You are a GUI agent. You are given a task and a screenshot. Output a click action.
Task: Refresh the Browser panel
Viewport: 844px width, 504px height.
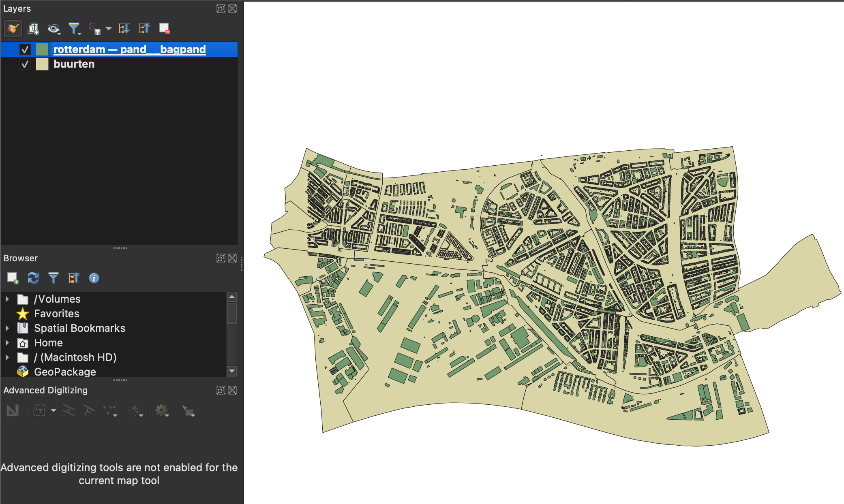tap(33, 278)
